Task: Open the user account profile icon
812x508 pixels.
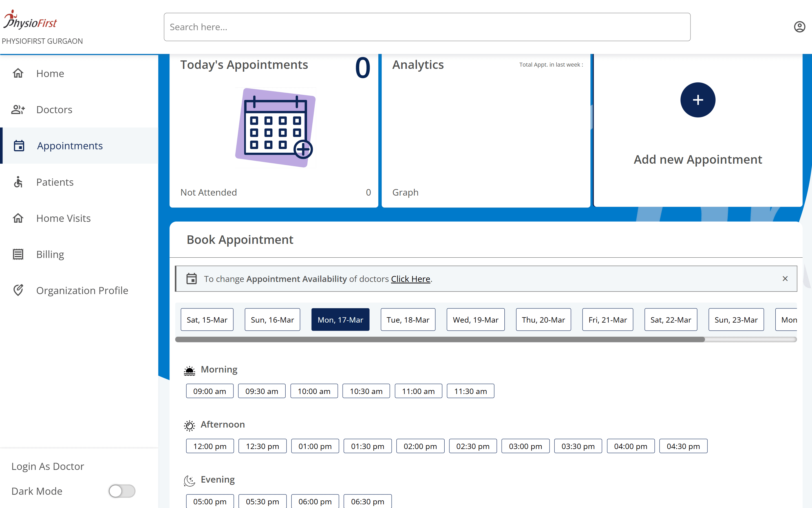Action: point(799,27)
